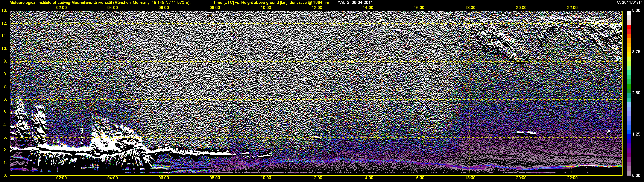Screen dimensions: 644x182
Task: Click the 5.00 value beside the grey-purple scale end
Action: tap(636, 175)
